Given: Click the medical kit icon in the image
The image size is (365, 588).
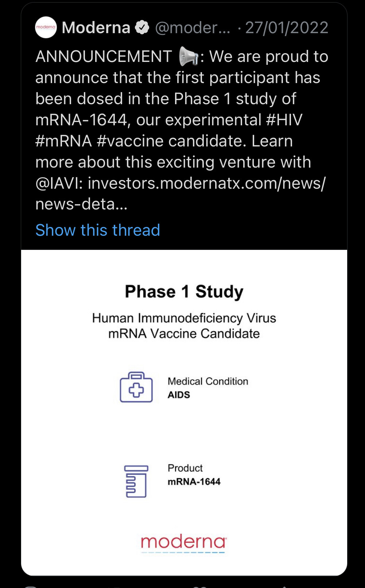Looking at the screenshot, I should coord(136,387).
